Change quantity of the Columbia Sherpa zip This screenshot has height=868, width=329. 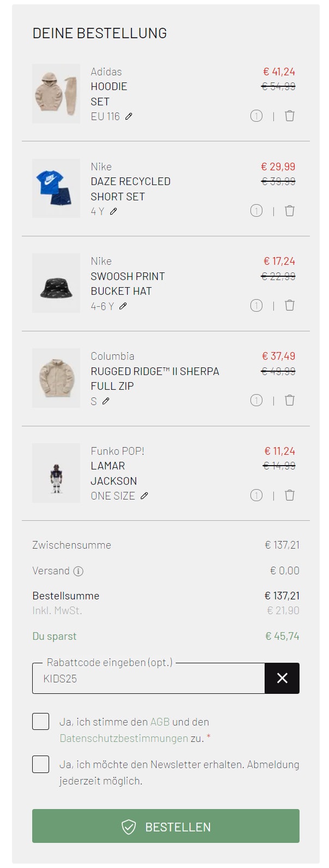(x=256, y=400)
